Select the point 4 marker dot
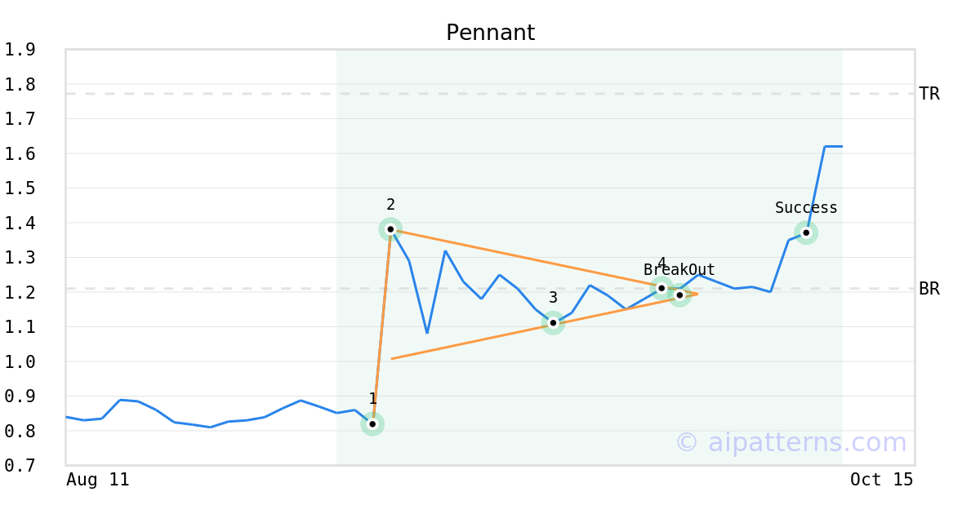Viewport: 980px width, 514px height. pos(661,288)
